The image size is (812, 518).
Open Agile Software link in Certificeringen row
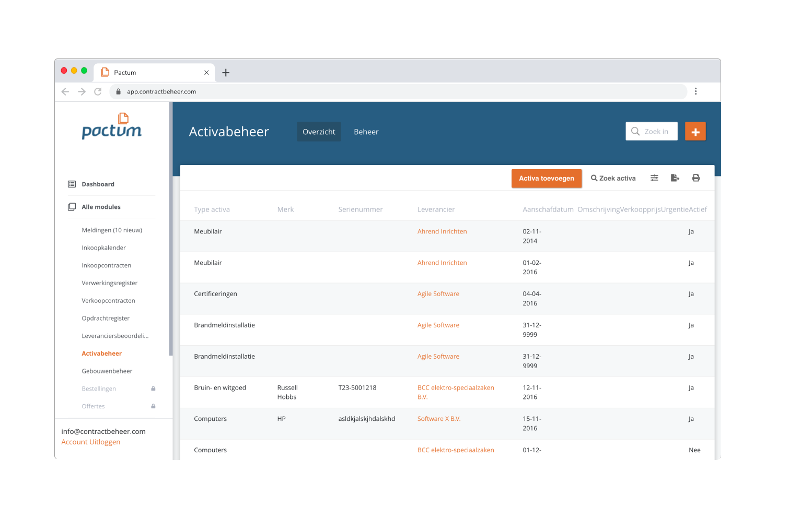click(x=438, y=294)
